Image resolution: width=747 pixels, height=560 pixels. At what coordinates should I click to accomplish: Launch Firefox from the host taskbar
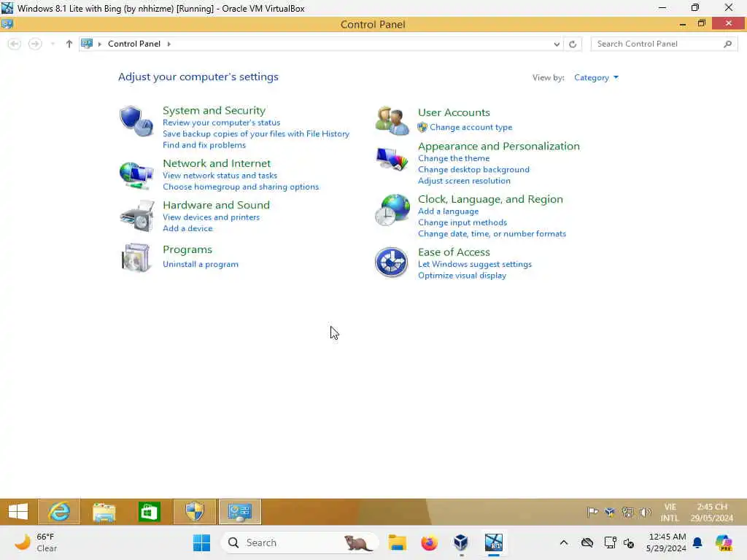(429, 542)
